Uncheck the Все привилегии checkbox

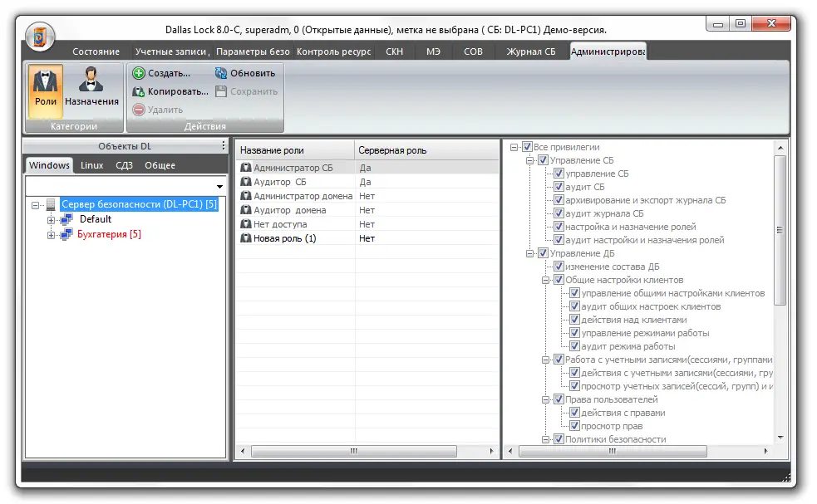click(527, 147)
